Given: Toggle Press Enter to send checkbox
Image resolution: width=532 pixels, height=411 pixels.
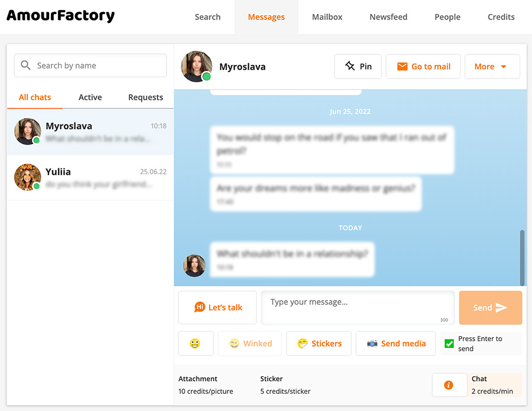Looking at the screenshot, I should pos(449,344).
